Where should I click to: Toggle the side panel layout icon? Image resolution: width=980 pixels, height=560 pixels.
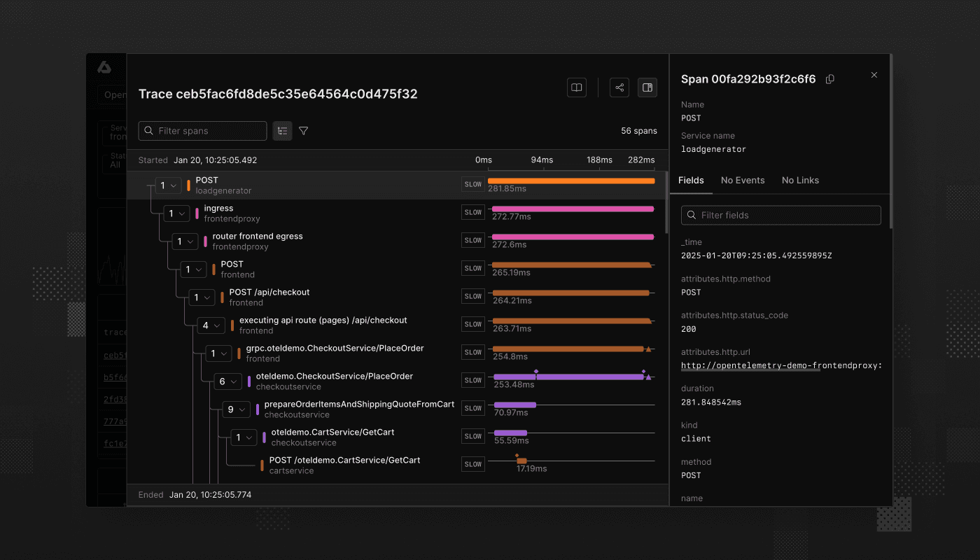pyautogui.click(x=647, y=87)
